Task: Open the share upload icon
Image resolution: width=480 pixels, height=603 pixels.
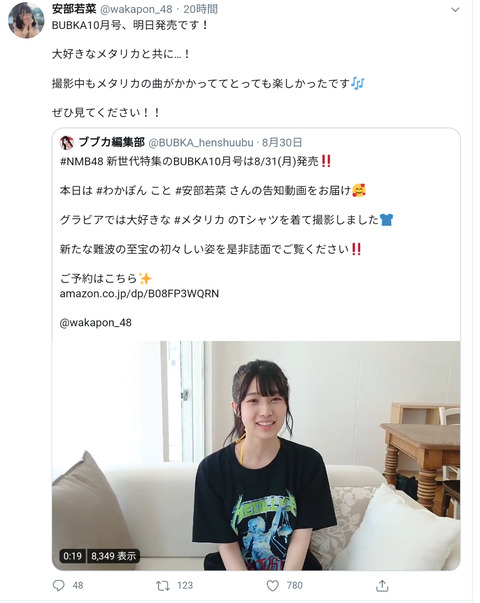Action: pos(382,585)
